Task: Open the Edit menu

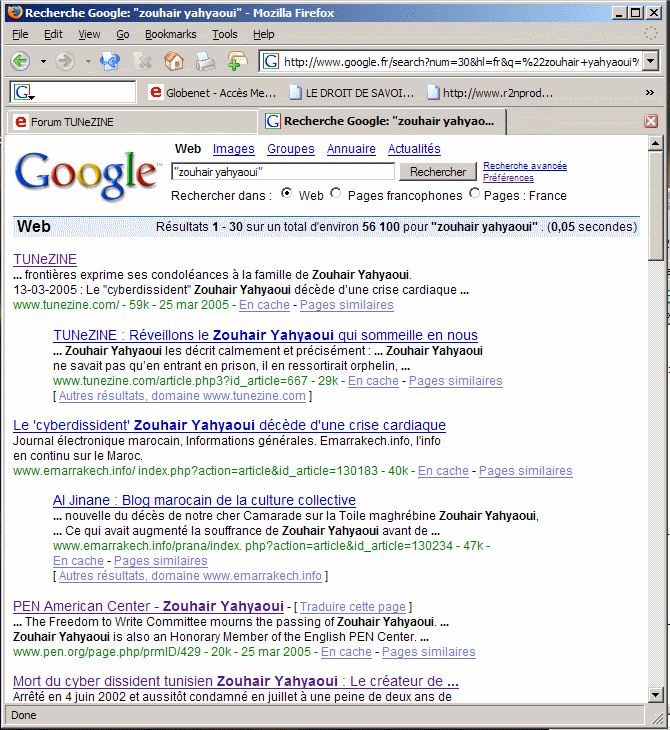Action: (53, 34)
